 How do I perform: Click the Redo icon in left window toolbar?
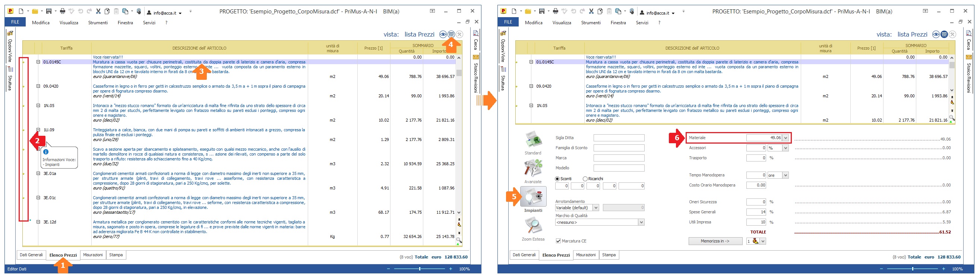tap(89, 12)
